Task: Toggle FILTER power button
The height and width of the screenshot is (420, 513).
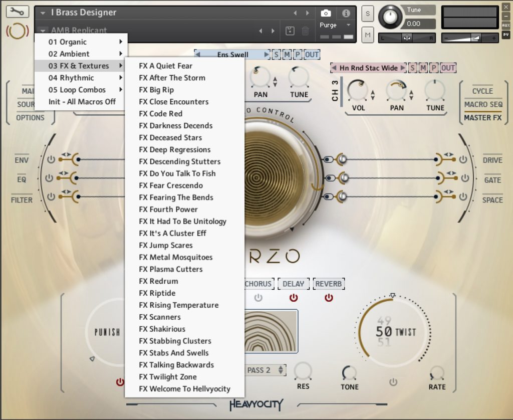Action: click(x=51, y=196)
